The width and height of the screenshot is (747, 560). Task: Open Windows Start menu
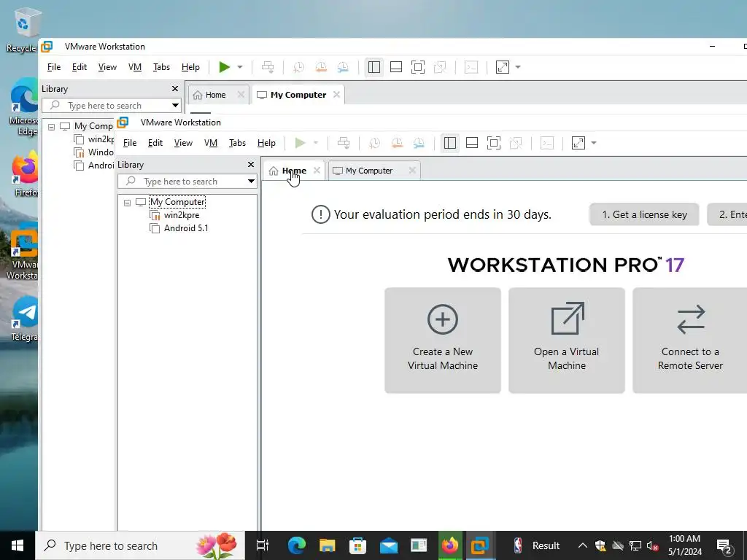pos(18,545)
